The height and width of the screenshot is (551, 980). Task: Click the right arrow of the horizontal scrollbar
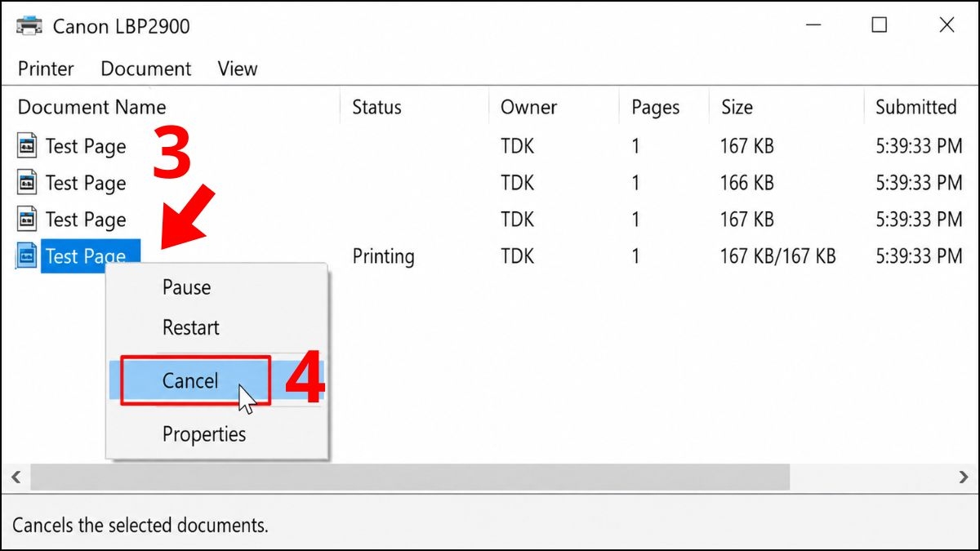click(x=963, y=476)
